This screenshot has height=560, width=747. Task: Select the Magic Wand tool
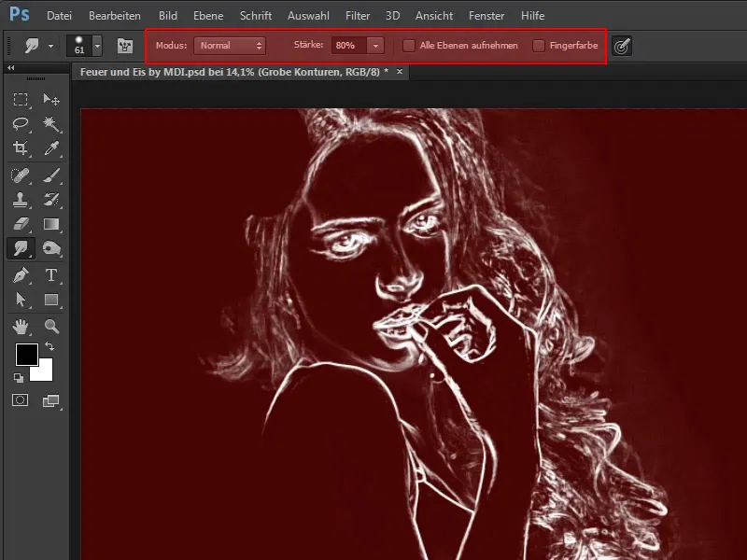pyautogui.click(x=51, y=124)
